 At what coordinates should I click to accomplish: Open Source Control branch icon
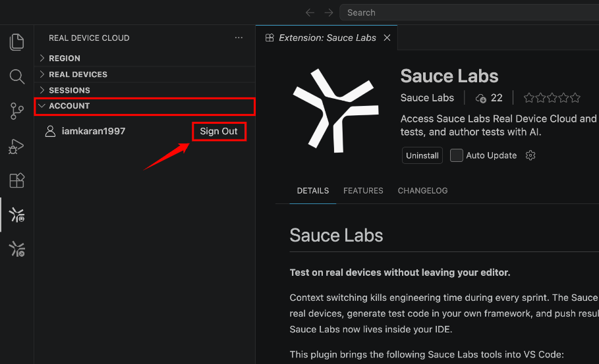pyautogui.click(x=17, y=111)
